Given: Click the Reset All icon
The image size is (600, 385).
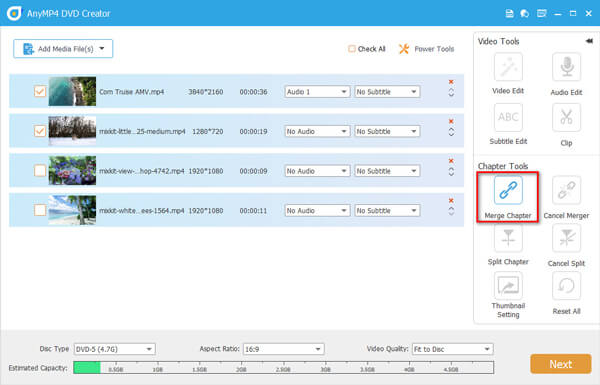Looking at the screenshot, I should (x=566, y=286).
